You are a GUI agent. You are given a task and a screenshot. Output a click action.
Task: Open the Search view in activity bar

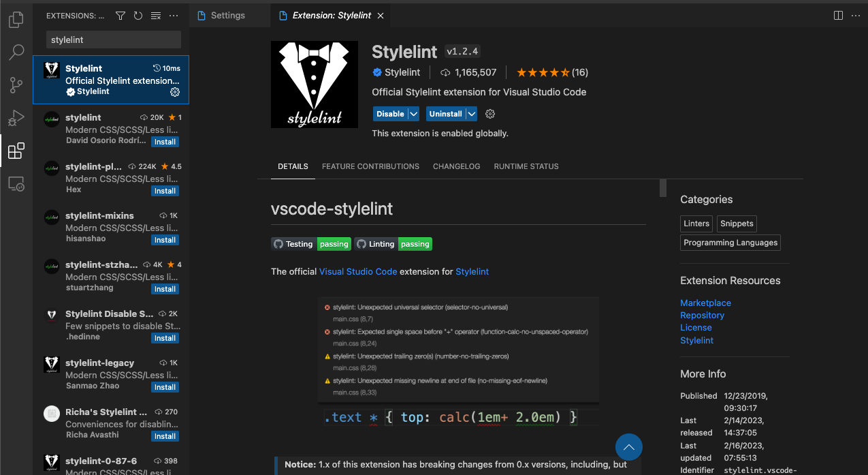(x=16, y=52)
